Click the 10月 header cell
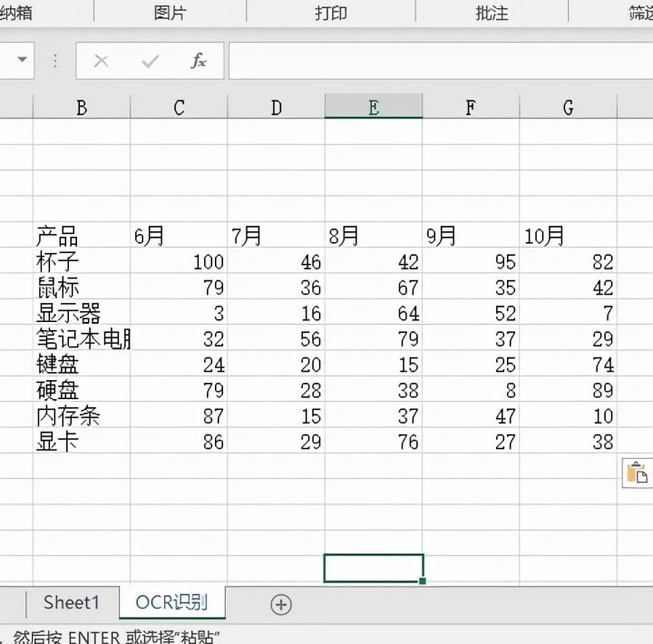Screen dimensions: 653x644 tap(569, 235)
